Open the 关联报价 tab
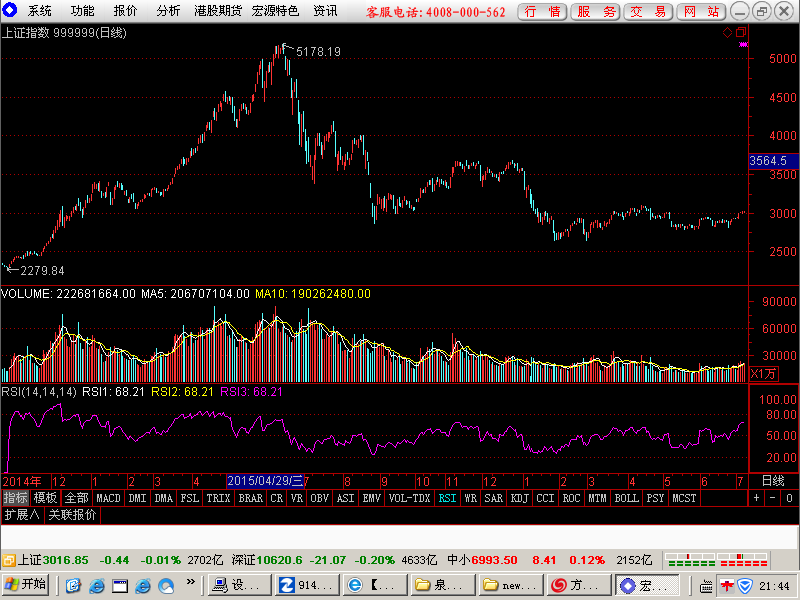 point(72,515)
